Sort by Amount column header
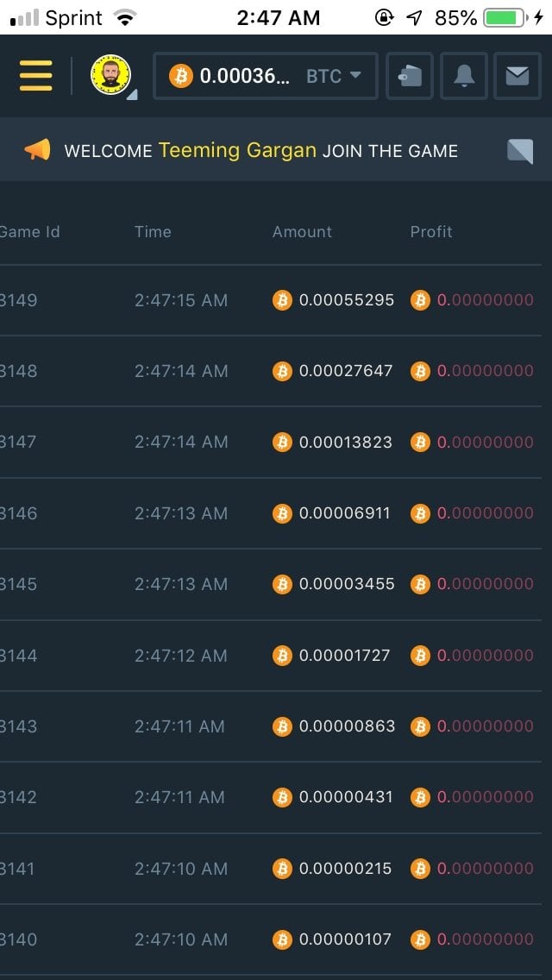This screenshot has height=980, width=552. 302,231
